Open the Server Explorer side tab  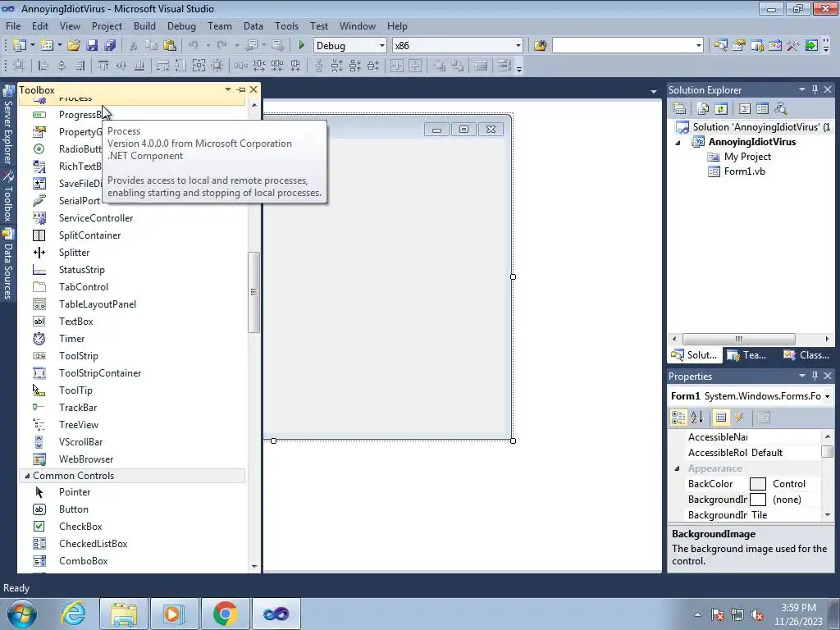[x=8, y=126]
